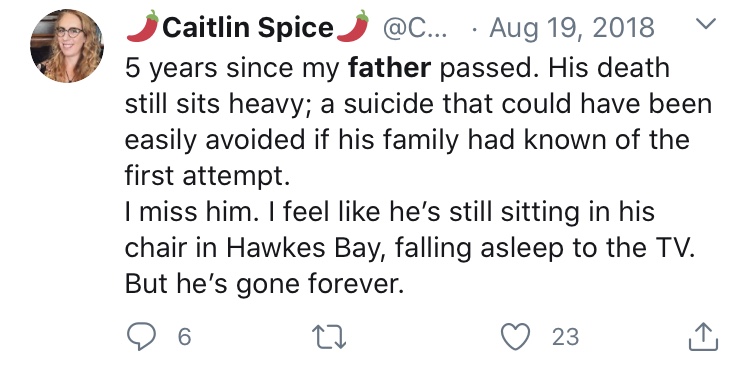Image resolution: width=750 pixels, height=374 pixels.
Task: Click the chili pepper emoji after Spice
Action: (353, 26)
